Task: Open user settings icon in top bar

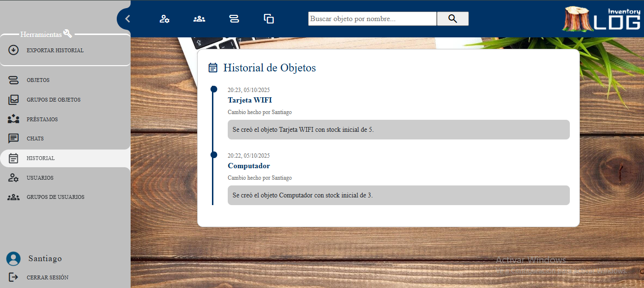Action: 165,19
